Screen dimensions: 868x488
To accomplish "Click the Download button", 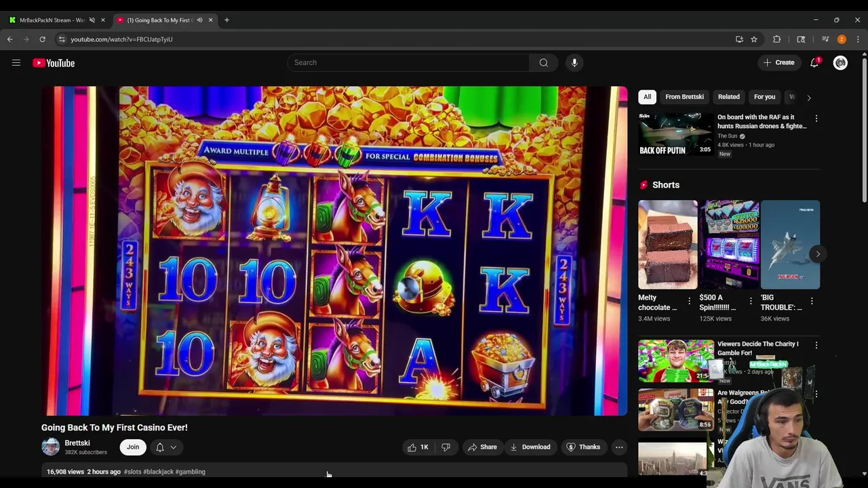I will tap(530, 447).
